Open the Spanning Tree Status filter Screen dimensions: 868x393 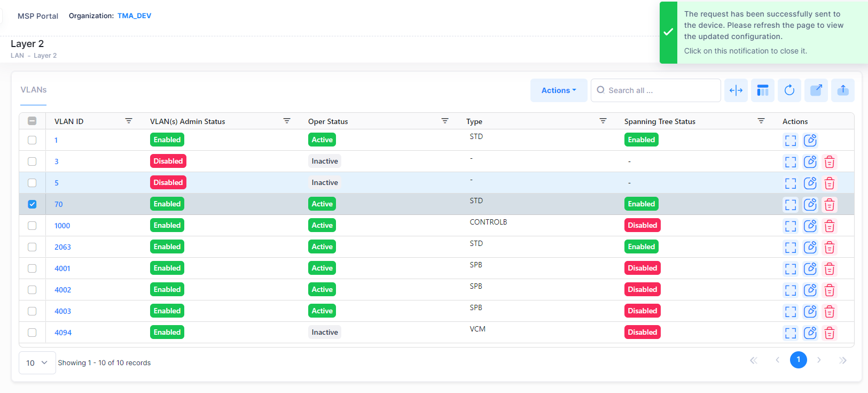(761, 121)
